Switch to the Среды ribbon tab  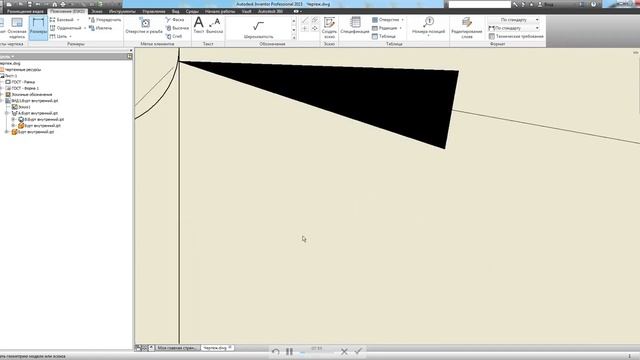[192, 11]
